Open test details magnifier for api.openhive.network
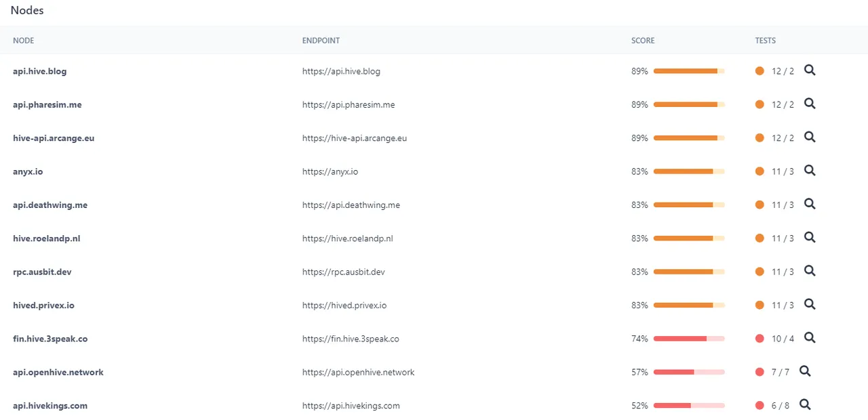The width and height of the screenshot is (868, 420). [805, 371]
